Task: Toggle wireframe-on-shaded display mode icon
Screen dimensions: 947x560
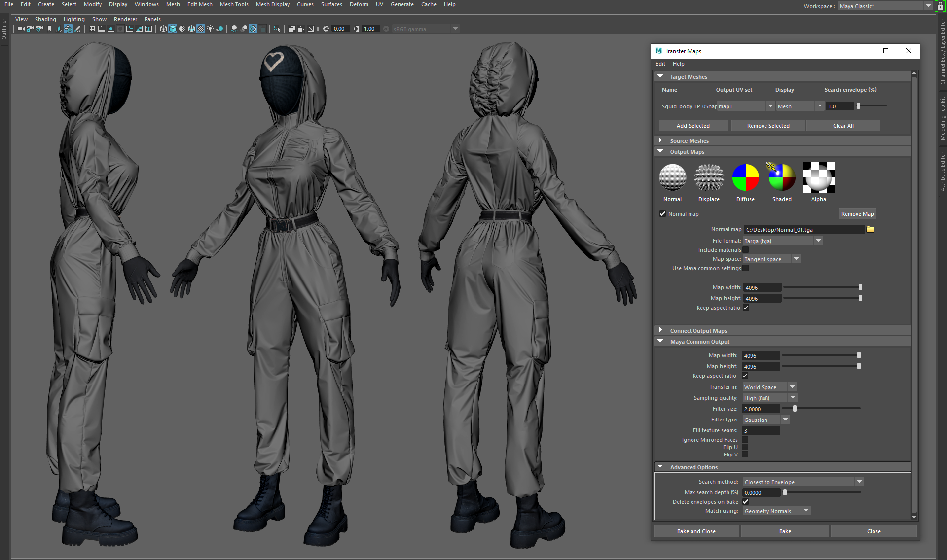Action: pyautogui.click(x=191, y=29)
